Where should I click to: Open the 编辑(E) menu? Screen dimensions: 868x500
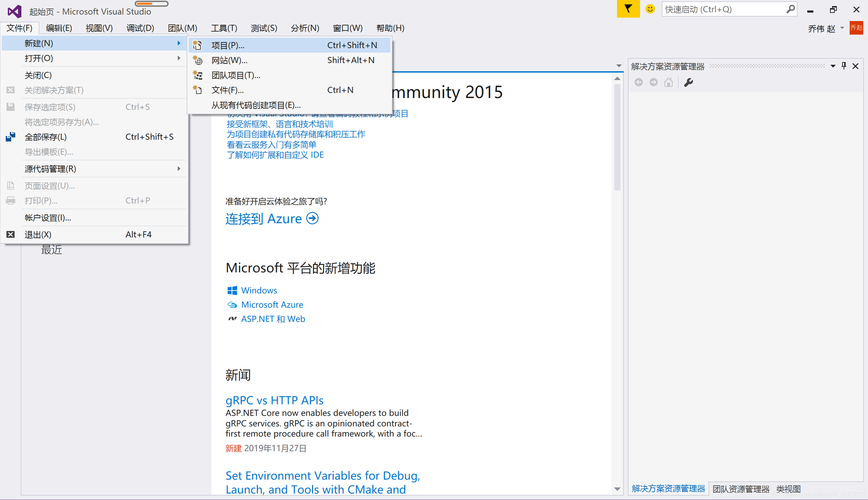pyautogui.click(x=59, y=28)
